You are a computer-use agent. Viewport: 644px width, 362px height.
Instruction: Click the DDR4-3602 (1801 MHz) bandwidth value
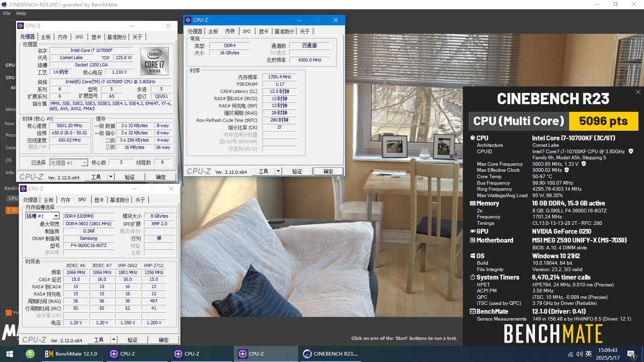click(89, 224)
